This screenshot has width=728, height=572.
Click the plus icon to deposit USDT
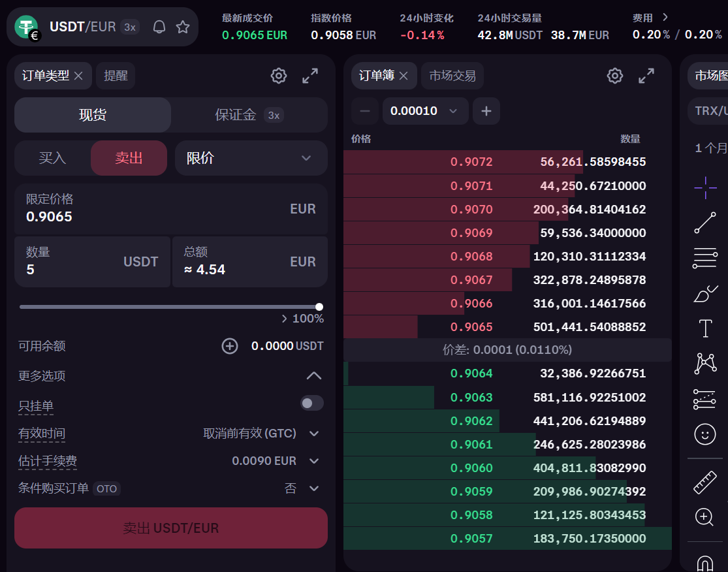pos(230,346)
